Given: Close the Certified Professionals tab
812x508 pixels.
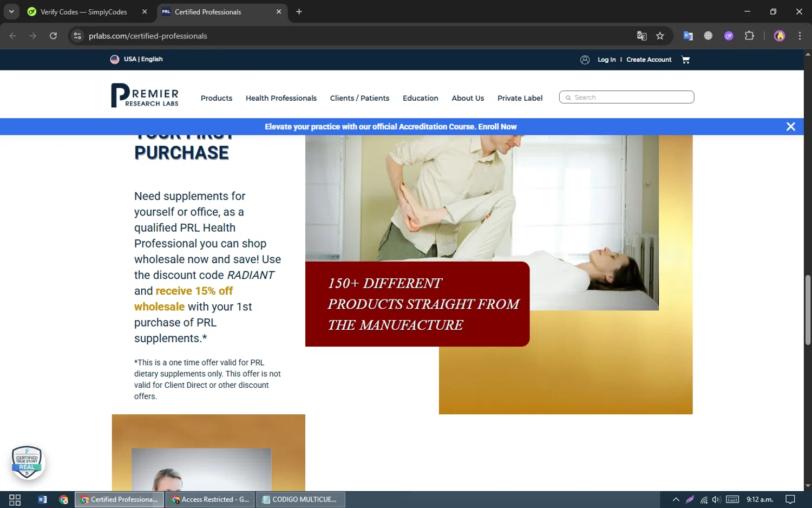Looking at the screenshot, I should pyautogui.click(x=279, y=11).
